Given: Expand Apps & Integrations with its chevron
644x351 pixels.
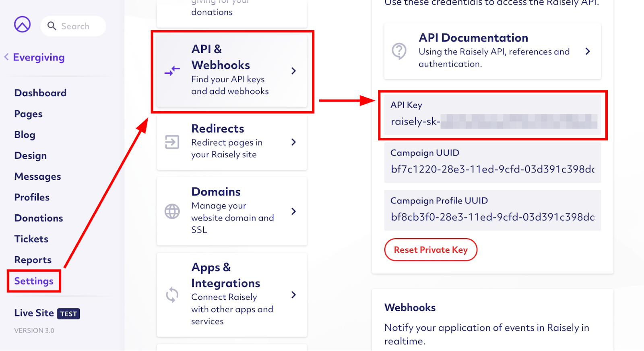Looking at the screenshot, I should pyautogui.click(x=294, y=295).
